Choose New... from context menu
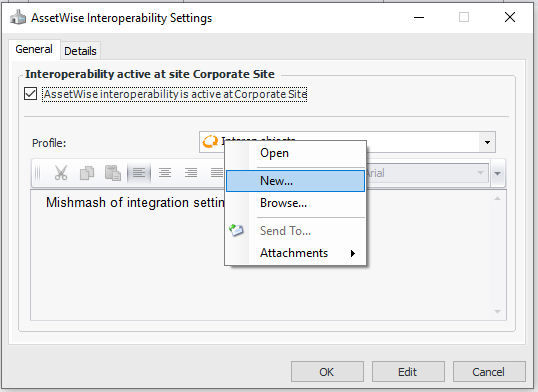 coord(295,181)
